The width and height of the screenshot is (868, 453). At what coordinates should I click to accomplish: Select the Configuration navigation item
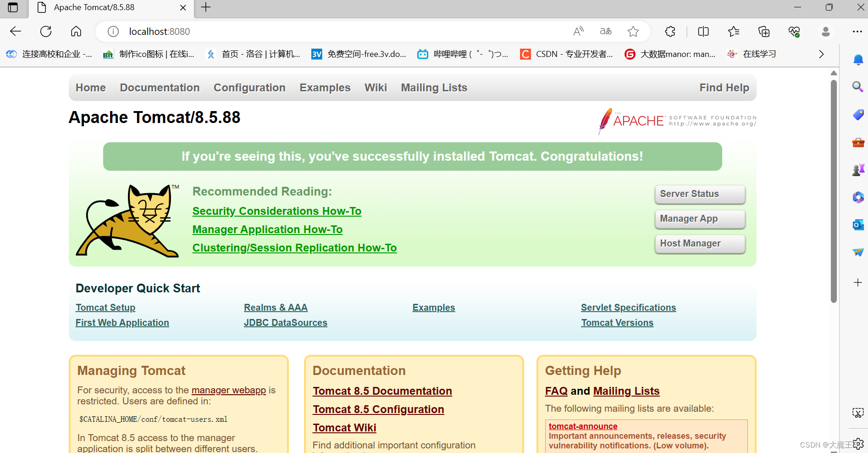click(x=249, y=88)
